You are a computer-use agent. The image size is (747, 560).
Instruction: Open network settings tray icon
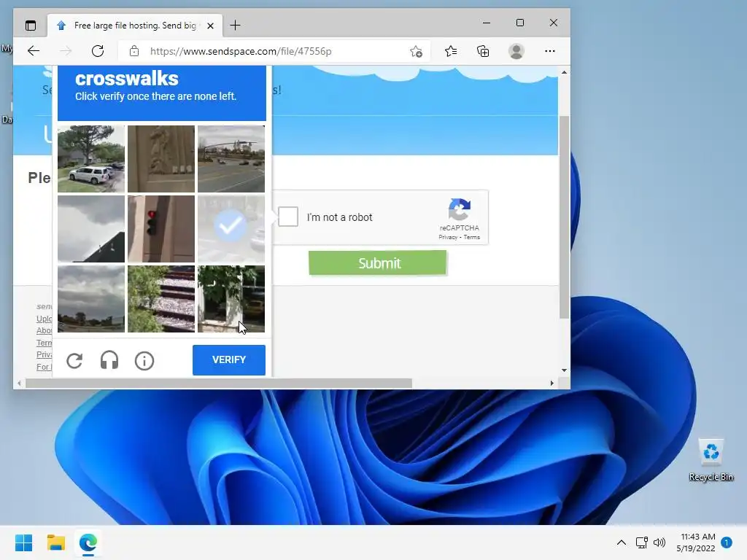point(642,542)
